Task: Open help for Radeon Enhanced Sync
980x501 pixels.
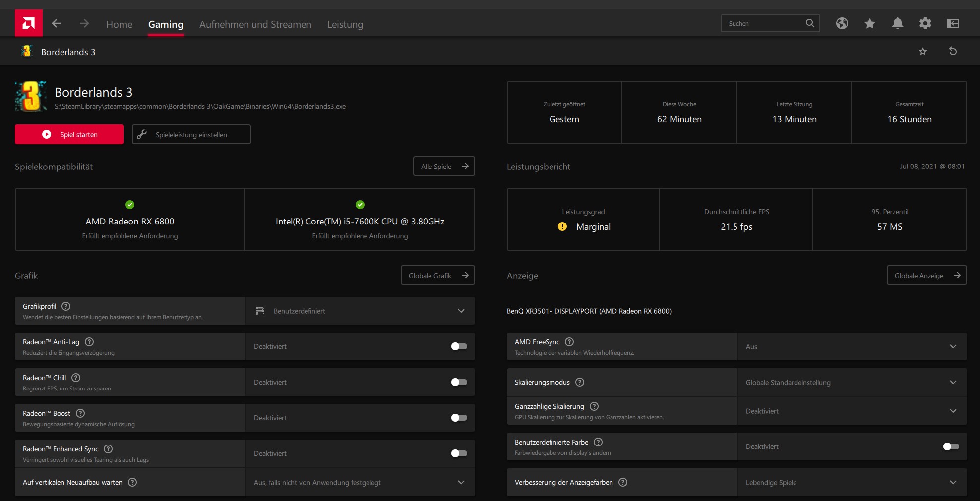Action: [108, 449]
